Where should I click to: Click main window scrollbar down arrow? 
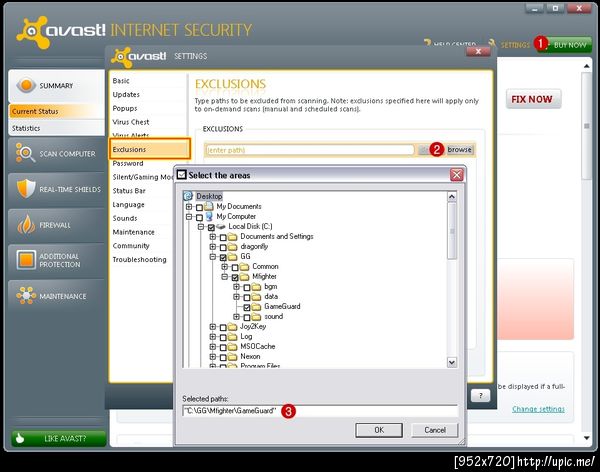pos(587,438)
